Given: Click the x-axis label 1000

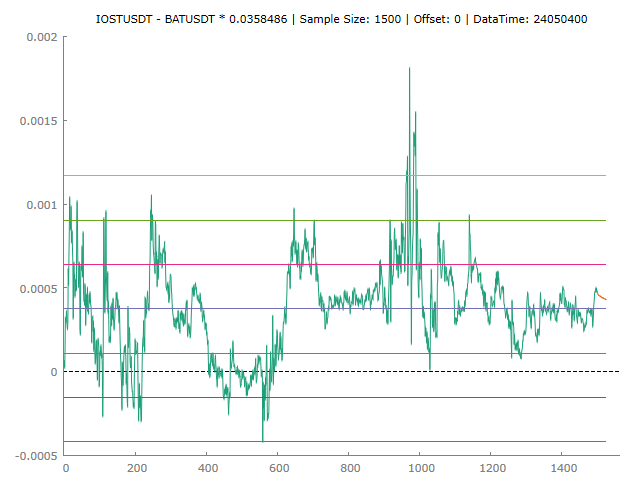Looking at the screenshot, I should (421, 468).
